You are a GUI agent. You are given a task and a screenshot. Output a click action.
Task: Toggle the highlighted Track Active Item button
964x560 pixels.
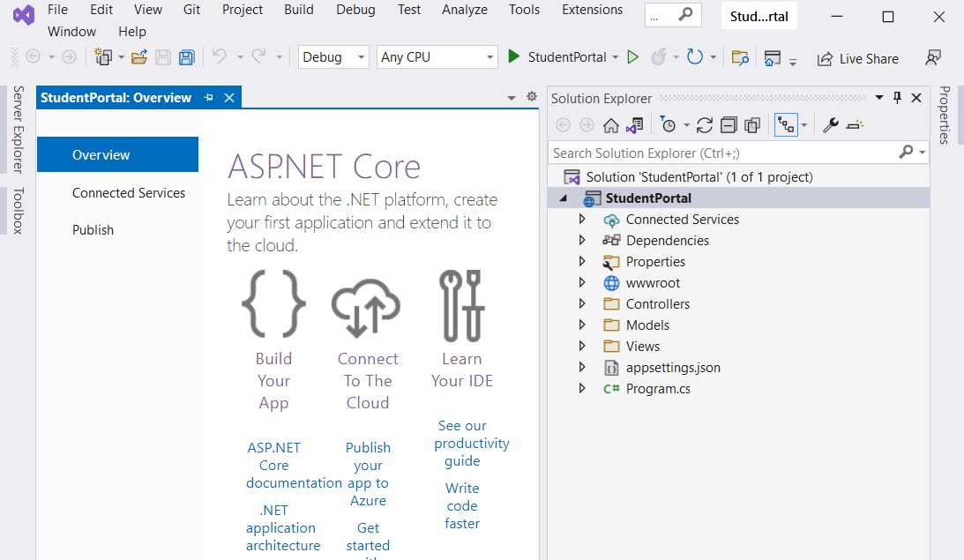click(x=786, y=124)
